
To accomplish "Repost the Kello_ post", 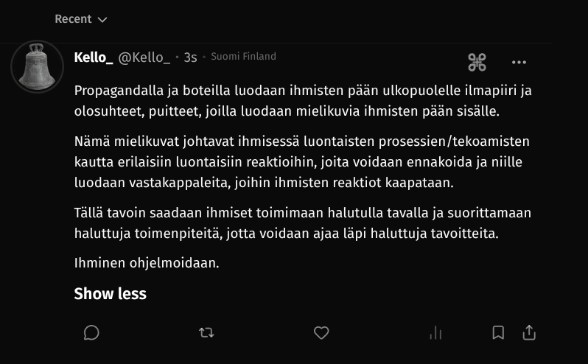I will (x=206, y=333).
